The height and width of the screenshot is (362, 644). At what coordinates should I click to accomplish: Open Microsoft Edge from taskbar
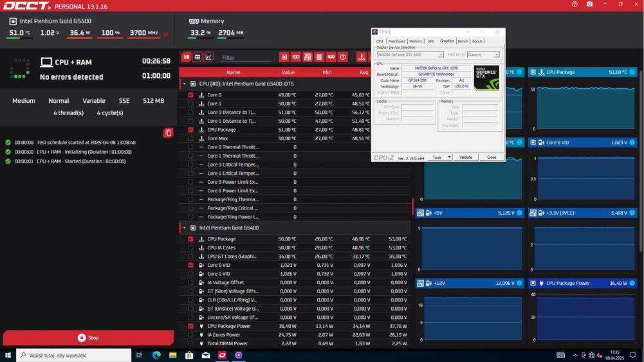(156, 355)
